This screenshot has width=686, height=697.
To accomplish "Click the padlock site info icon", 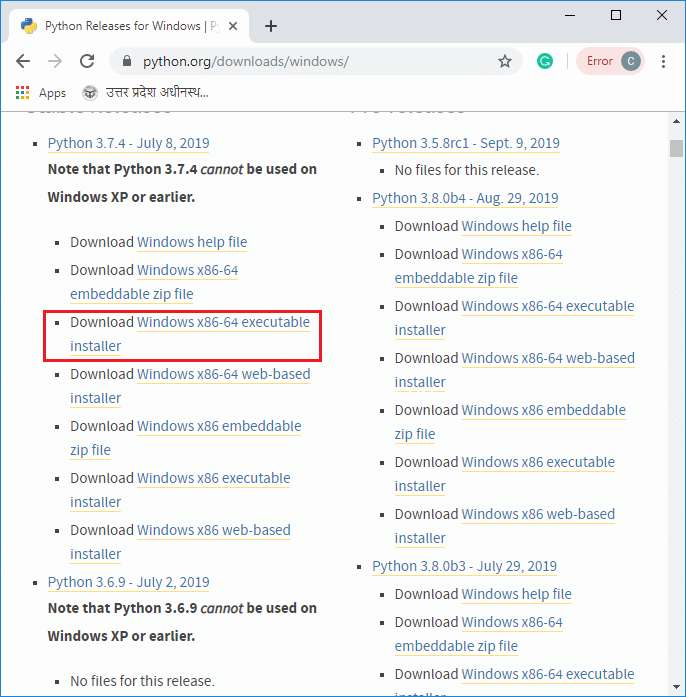I will pyautogui.click(x=126, y=61).
